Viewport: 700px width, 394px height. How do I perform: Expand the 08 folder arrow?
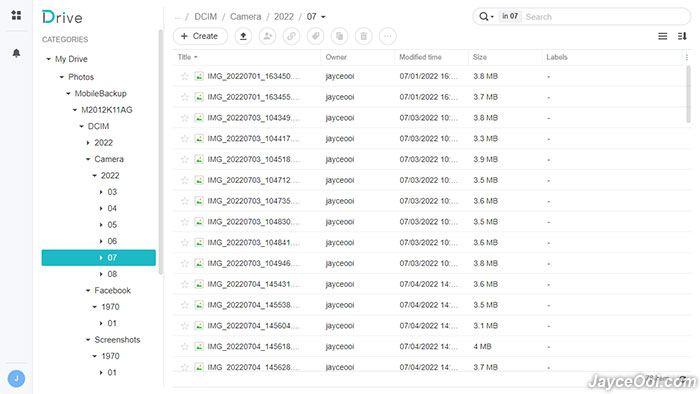click(101, 274)
